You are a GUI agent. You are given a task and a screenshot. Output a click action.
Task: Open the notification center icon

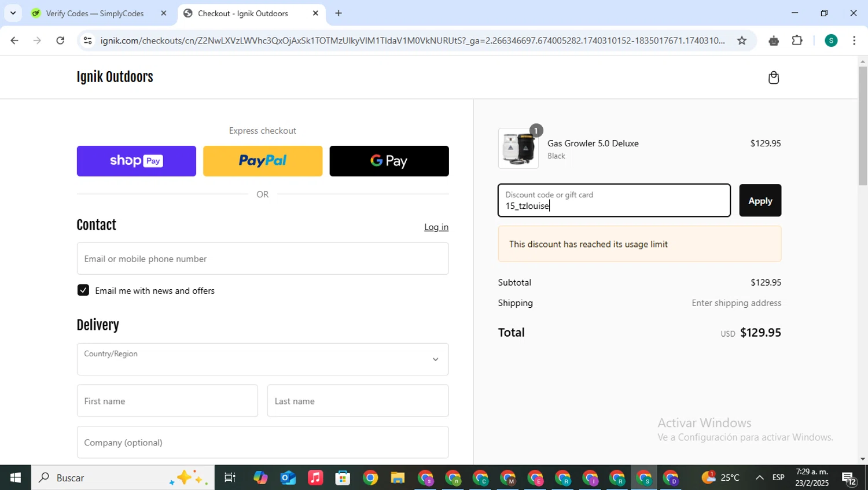[x=849, y=478]
